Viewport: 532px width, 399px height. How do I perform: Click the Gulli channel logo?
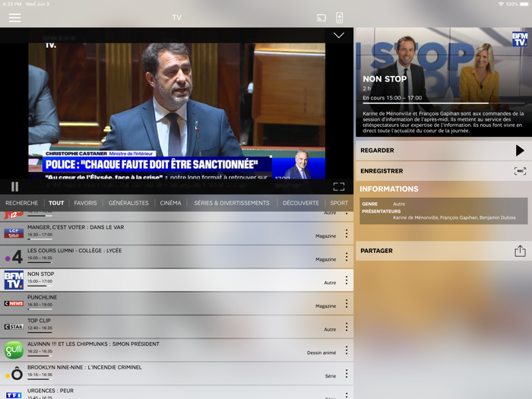tap(14, 350)
